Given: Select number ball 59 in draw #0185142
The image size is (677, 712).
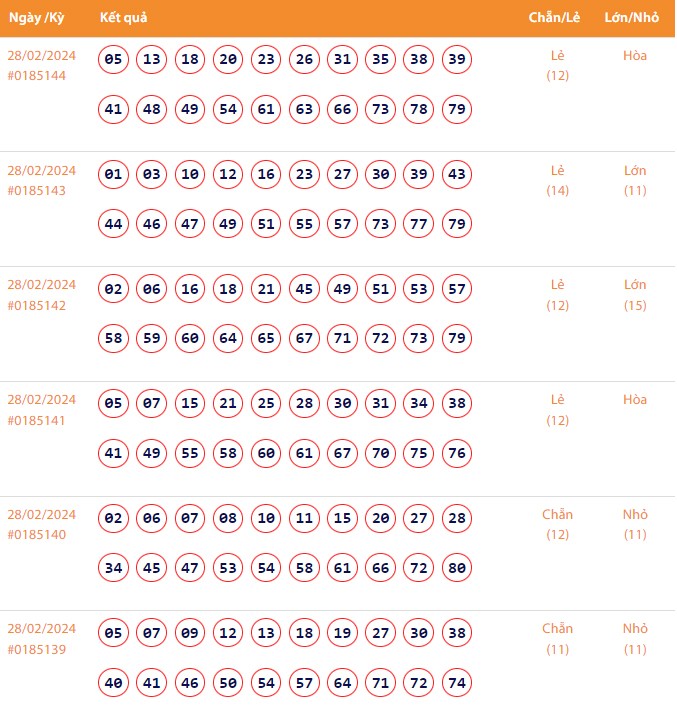Looking at the screenshot, I should click(152, 338).
